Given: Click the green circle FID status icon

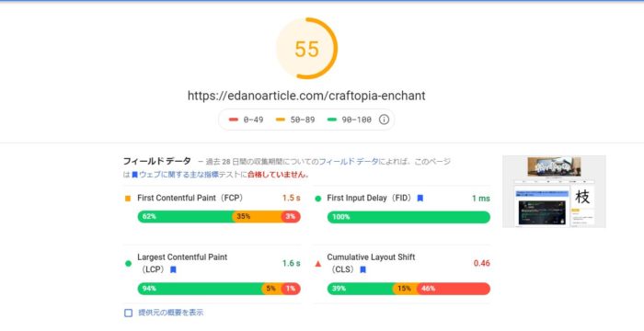Looking at the screenshot, I should click(318, 199).
